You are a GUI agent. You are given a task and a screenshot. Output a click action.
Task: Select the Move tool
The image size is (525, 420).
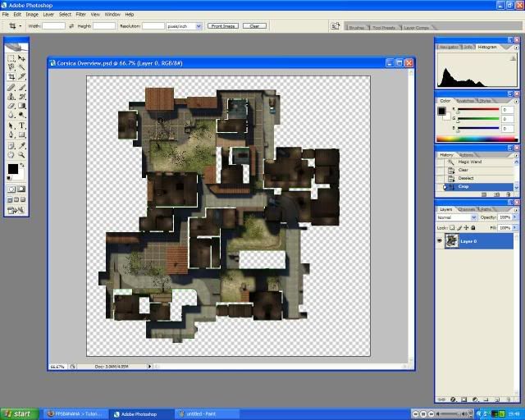coord(21,58)
